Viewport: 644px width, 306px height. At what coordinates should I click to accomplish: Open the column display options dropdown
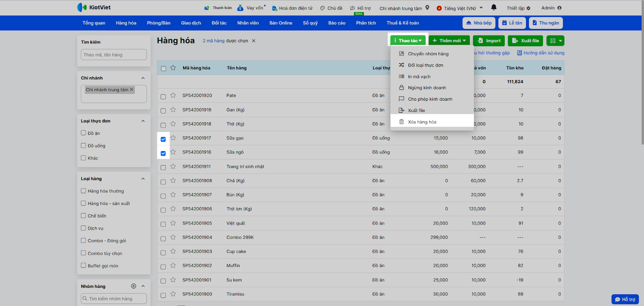[x=556, y=41]
